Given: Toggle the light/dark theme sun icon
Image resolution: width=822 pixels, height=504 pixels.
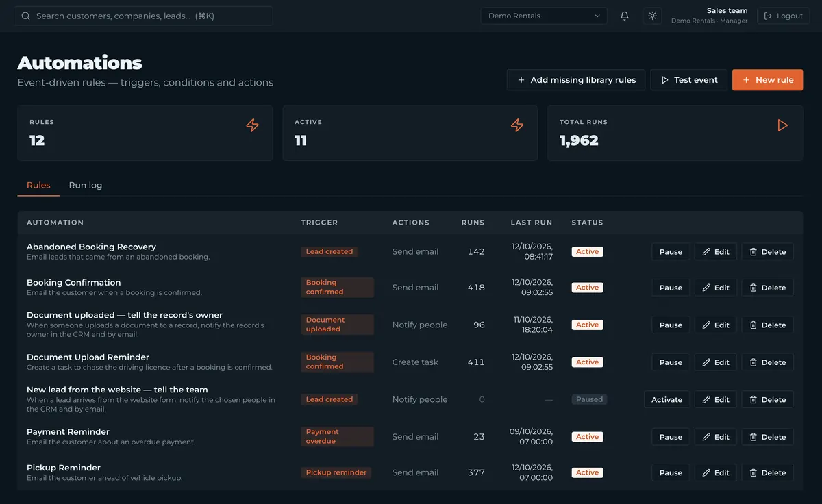Looking at the screenshot, I should 652,16.
